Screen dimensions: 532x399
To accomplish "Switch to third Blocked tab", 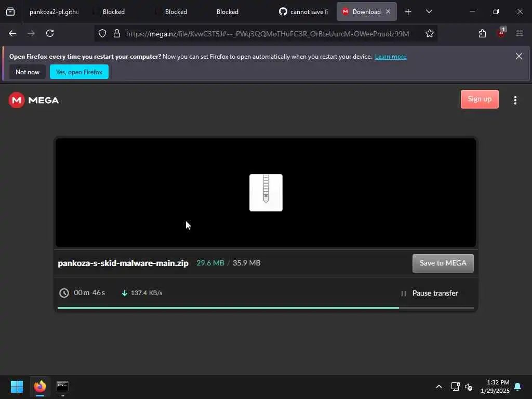I will click(228, 12).
